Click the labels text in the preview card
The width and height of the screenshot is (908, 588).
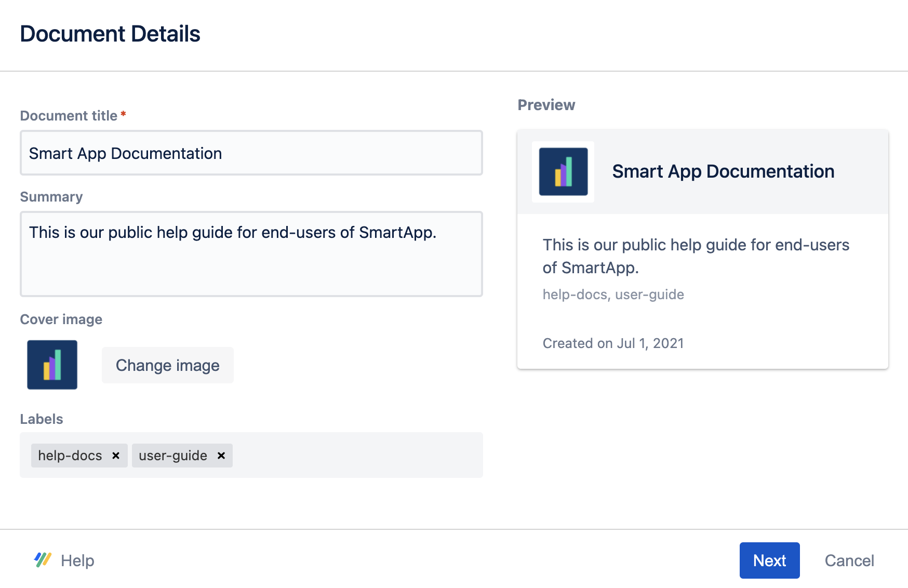tap(613, 294)
